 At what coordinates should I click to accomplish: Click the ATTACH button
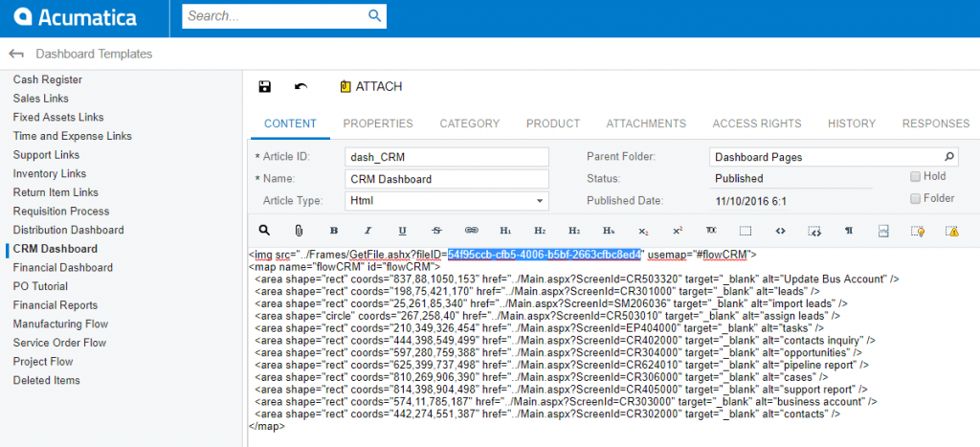(371, 87)
